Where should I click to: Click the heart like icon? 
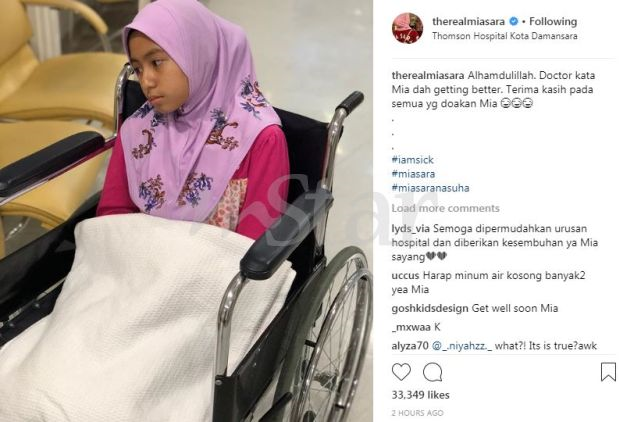coord(401,372)
